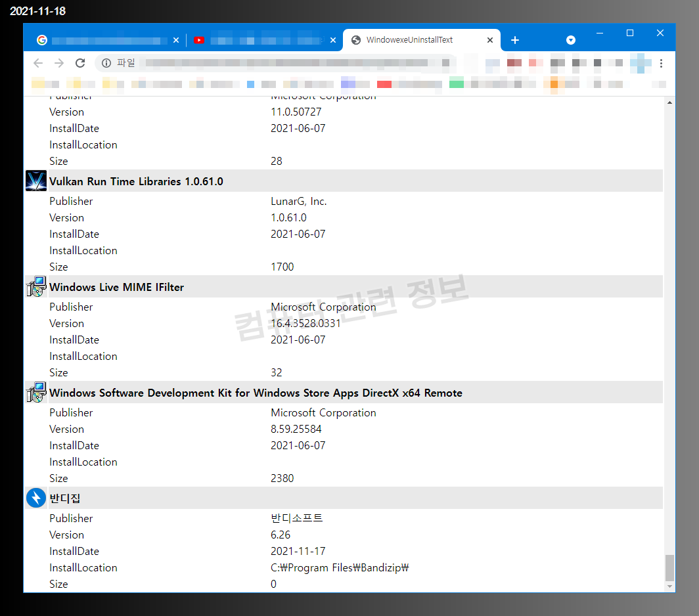Click size value 2380

pyautogui.click(x=282, y=478)
